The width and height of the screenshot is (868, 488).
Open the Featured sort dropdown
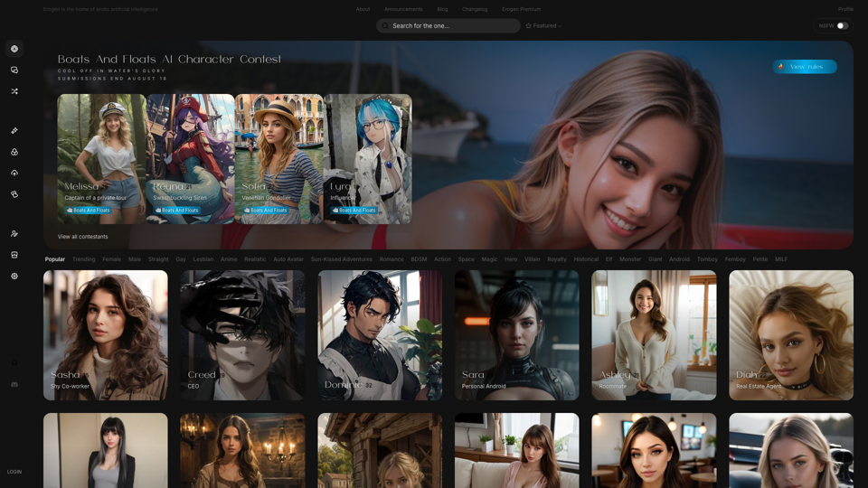click(x=543, y=25)
